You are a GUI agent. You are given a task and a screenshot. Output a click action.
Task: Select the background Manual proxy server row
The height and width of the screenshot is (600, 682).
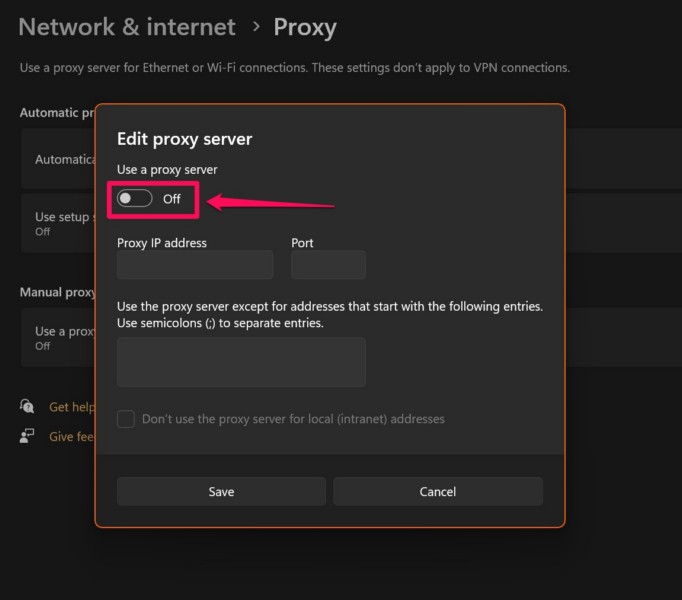[58, 337]
